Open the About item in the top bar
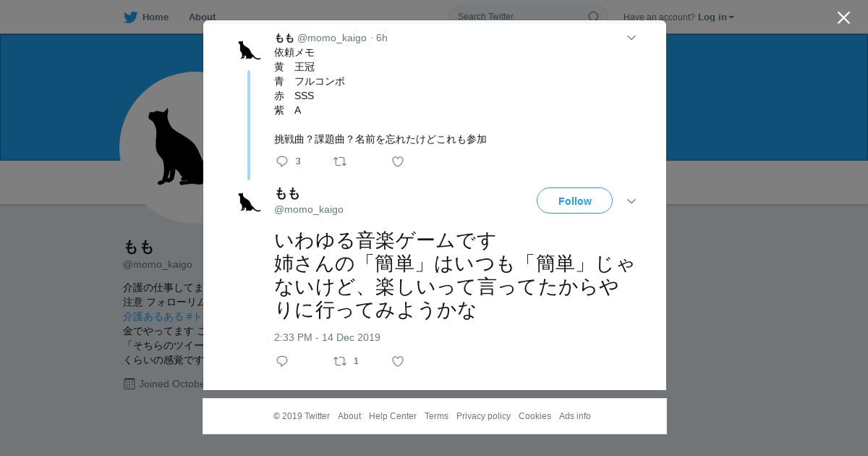 click(x=202, y=17)
